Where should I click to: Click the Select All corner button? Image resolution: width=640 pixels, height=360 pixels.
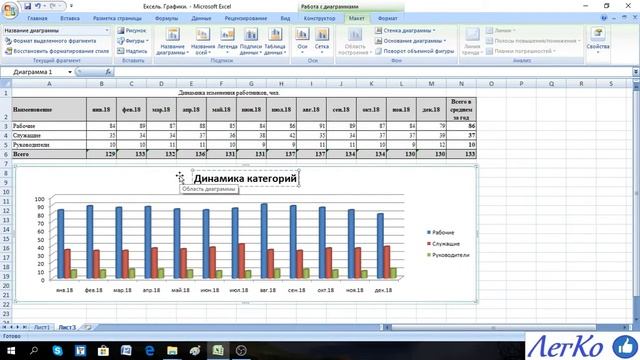[x=6, y=84]
